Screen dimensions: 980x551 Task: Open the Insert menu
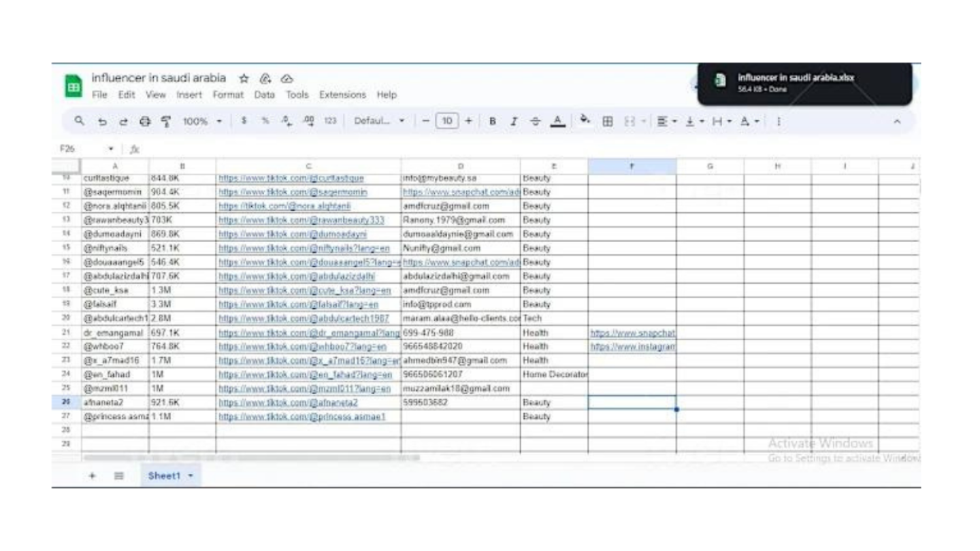tap(189, 95)
